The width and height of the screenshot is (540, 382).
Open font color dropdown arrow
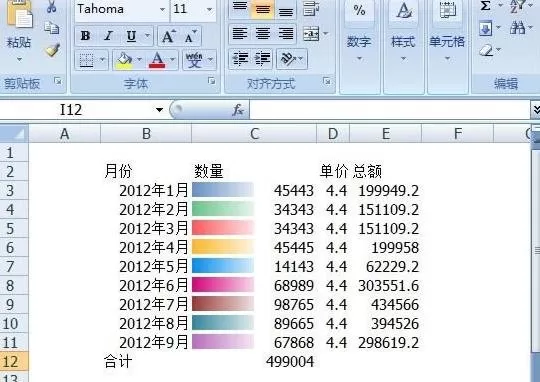[x=173, y=60]
